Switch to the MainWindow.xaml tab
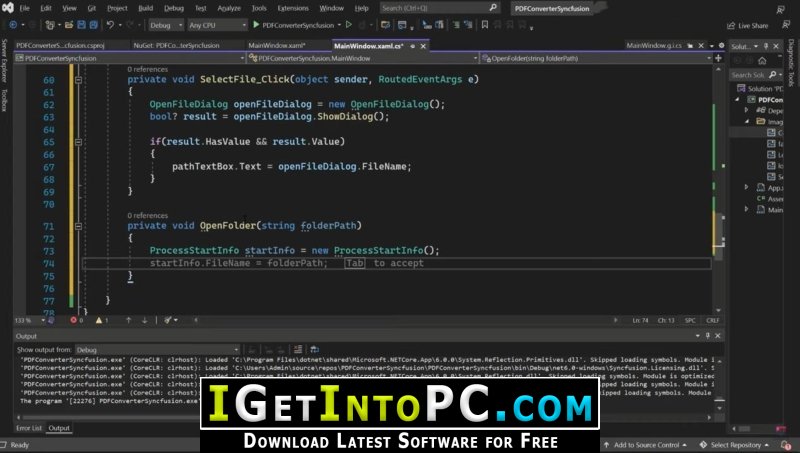This screenshot has width=800, height=453. (x=277, y=45)
